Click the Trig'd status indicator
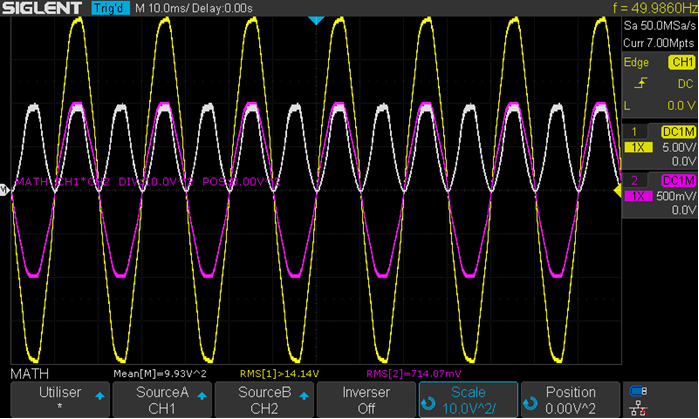Viewport: 699px width, 419px height. pos(110,8)
